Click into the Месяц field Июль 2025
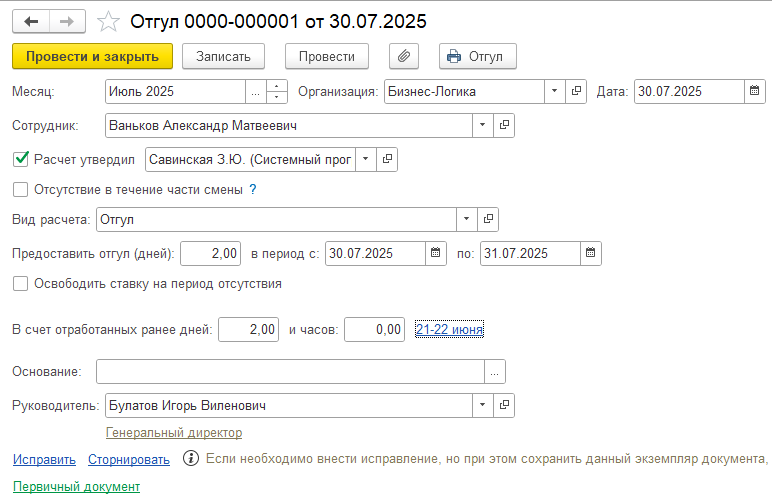This screenshot has height=499, width=772. pos(176,91)
